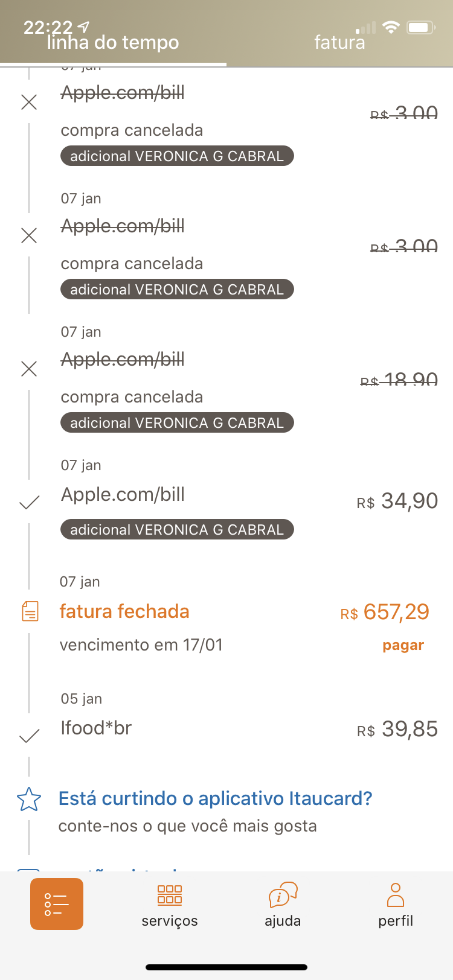Open the Apple.com/bill R$ 34,90 transaction
Image resolution: width=453 pixels, height=980 pixels.
pyautogui.click(x=123, y=495)
